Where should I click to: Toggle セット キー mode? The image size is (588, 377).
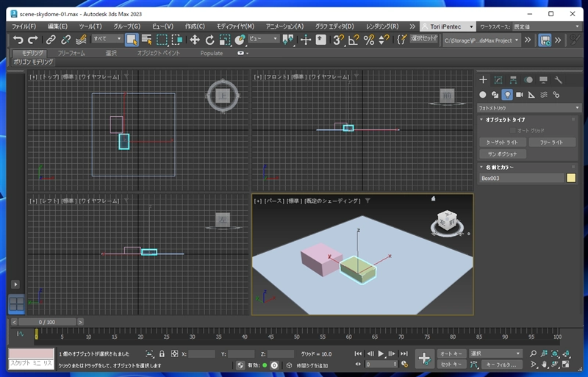tap(451, 365)
